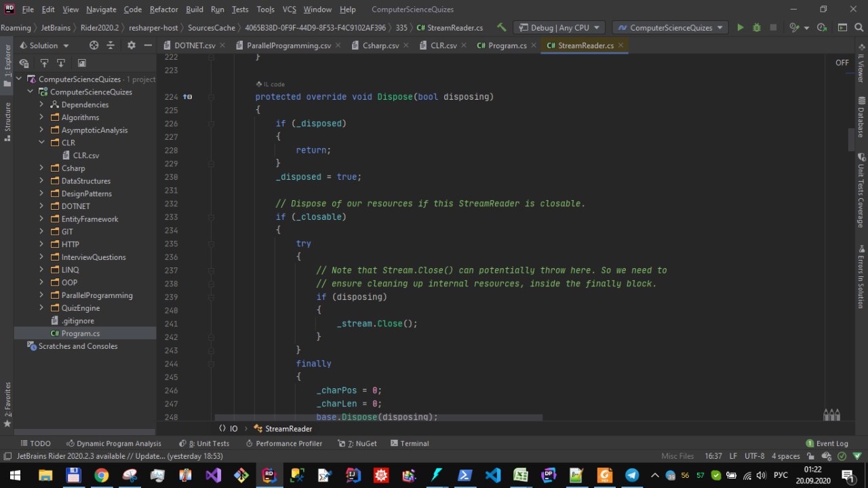Collapse all nodes in Solution explorer
The image size is (868, 488).
112,45
